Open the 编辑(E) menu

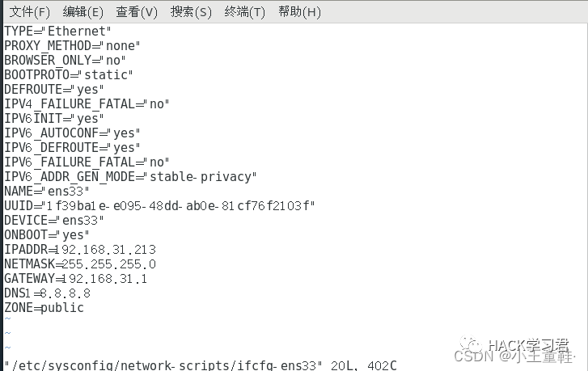[x=82, y=12]
